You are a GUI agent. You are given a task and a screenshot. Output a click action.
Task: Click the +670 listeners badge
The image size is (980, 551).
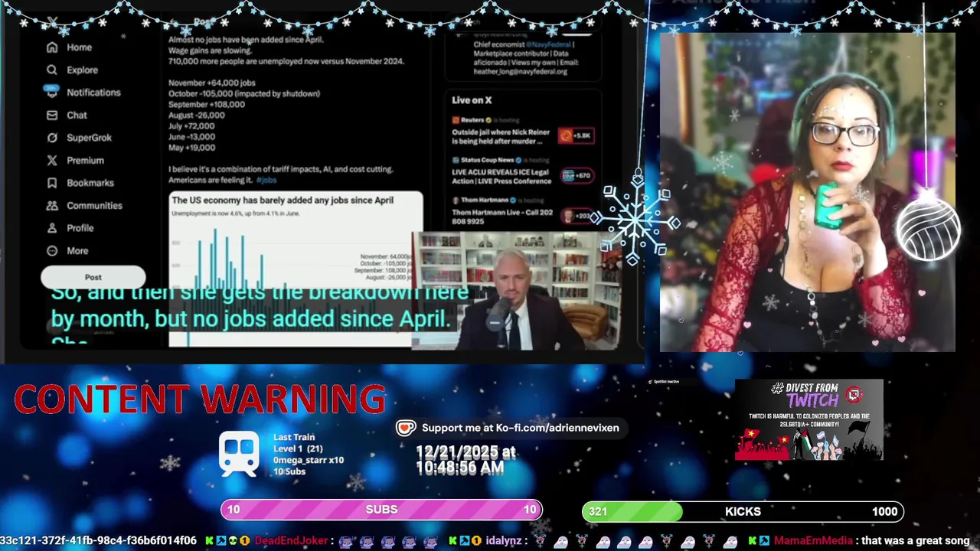coord(577,176)
